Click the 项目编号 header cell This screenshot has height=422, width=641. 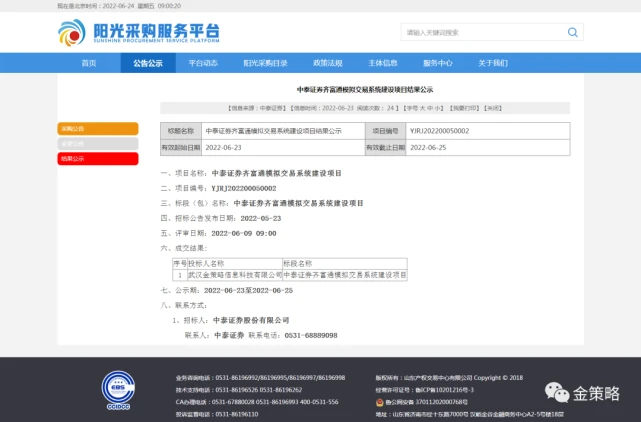385,131
